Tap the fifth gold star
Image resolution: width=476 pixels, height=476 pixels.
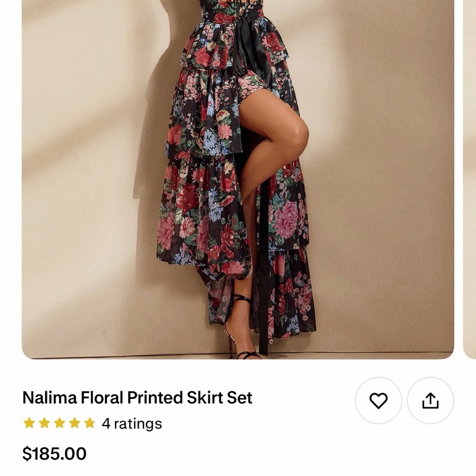pyautogui.click(x=90, y=422)
